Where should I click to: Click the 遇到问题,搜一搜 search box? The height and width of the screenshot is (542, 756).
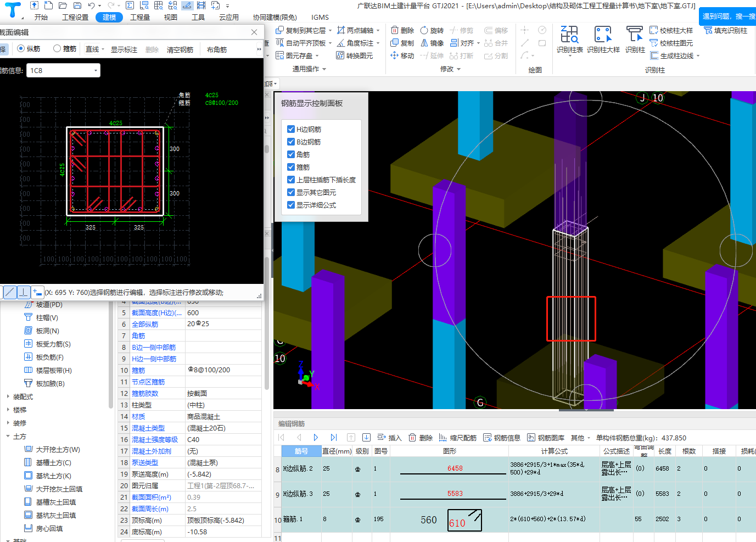coord(727,16)
